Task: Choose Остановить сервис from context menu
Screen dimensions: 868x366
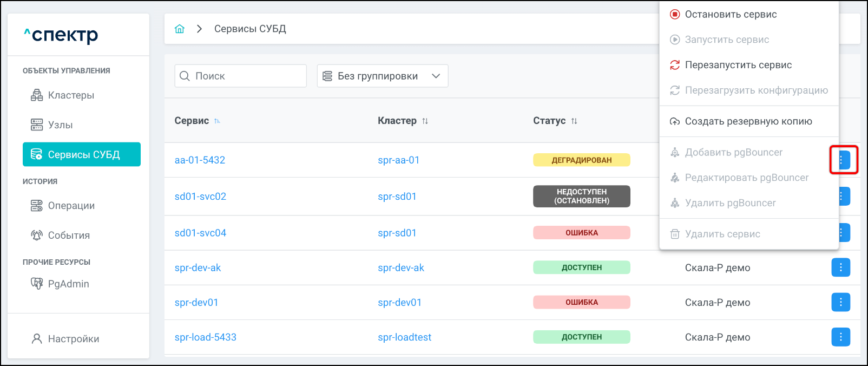Action: pos(731,15)
